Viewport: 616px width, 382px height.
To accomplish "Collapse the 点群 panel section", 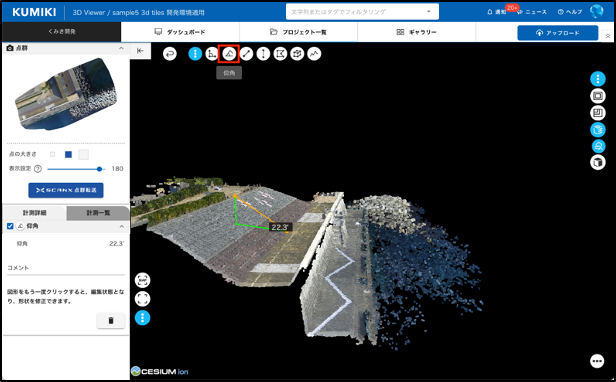I will tap(121, 48).
